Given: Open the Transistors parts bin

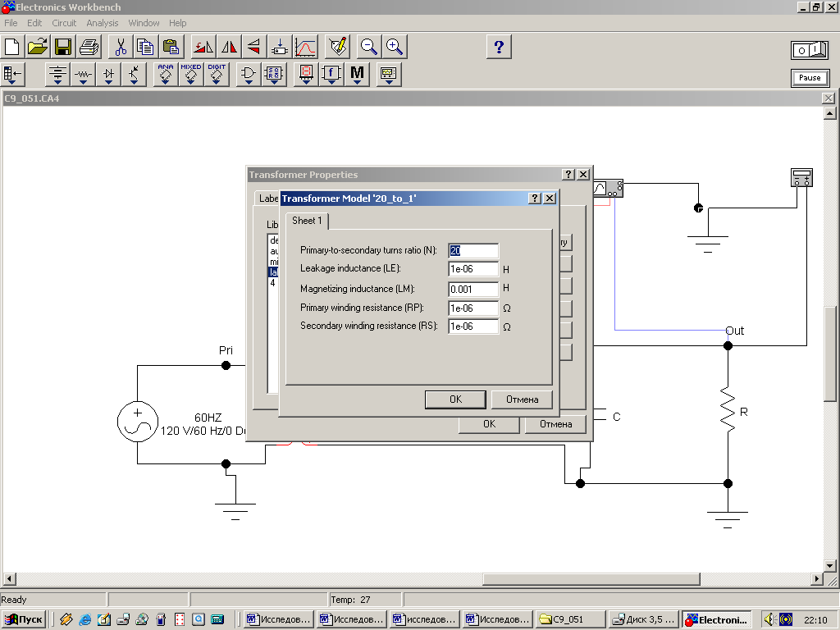Looking at the screenshot, I should (134, 74).
